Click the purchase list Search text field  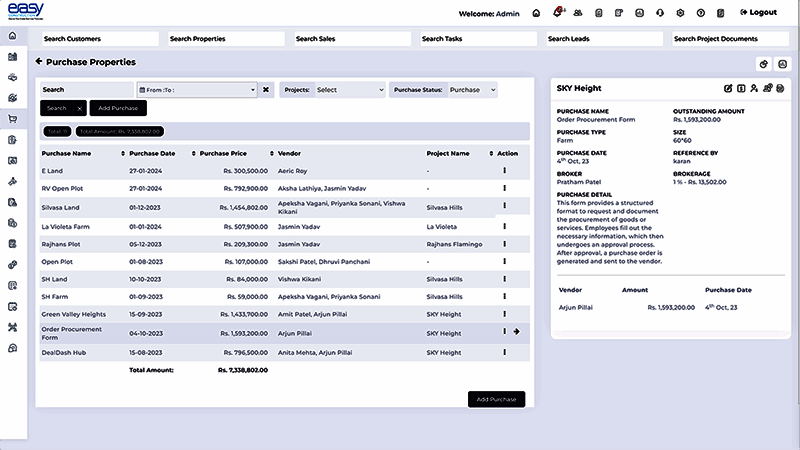click(87, 90)
